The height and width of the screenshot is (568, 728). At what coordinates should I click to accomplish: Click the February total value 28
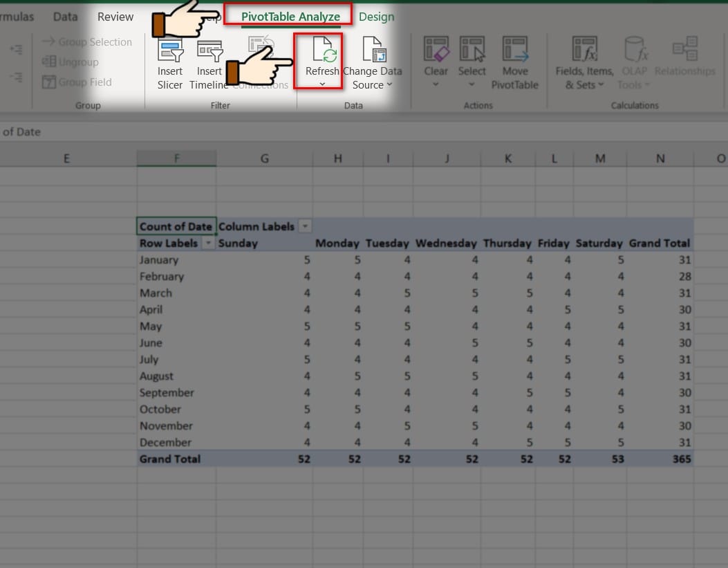685,276
